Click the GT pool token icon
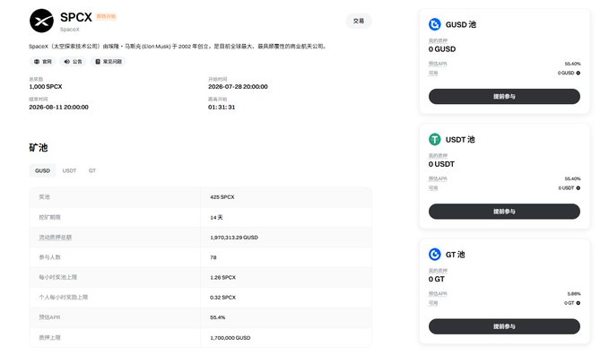Viewport: 609px width, 364px height. (x=435, y=255)
